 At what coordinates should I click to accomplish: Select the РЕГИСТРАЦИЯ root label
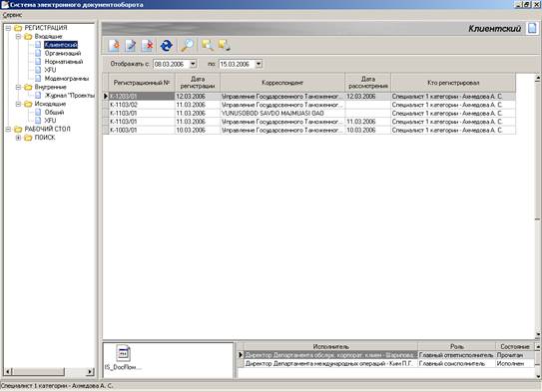pos(46,28)
